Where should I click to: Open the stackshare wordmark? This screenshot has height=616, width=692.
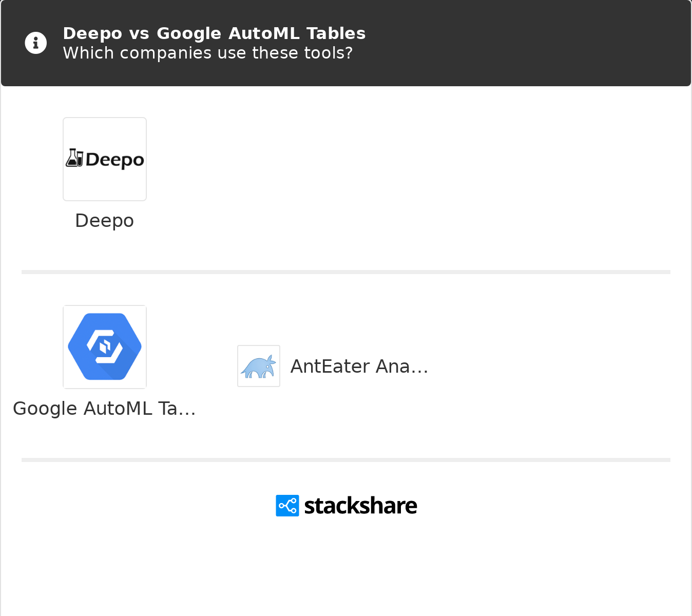pyautogui.click(x=360, y=506)
